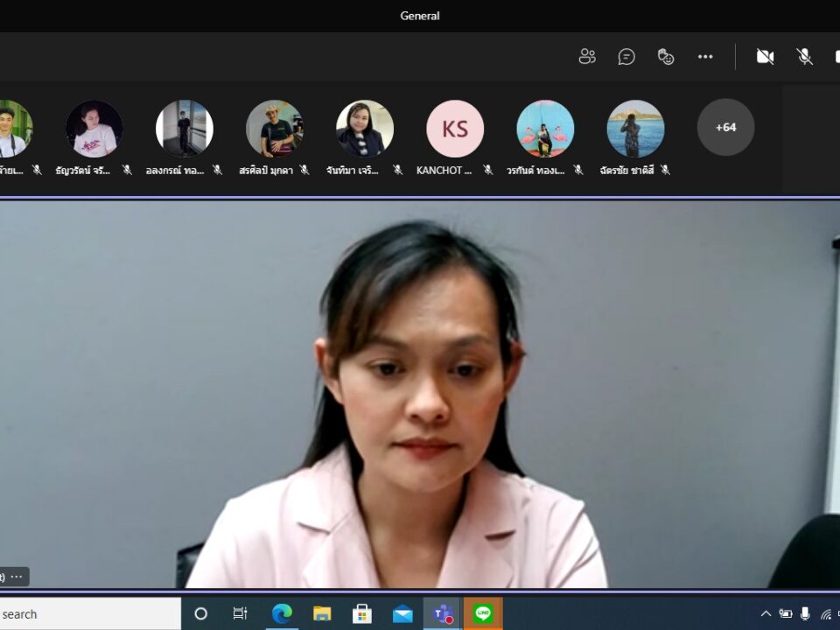Click the muted mic icon beside จันทิมา
Screen dimensions: 840x630
pos(397,170)
